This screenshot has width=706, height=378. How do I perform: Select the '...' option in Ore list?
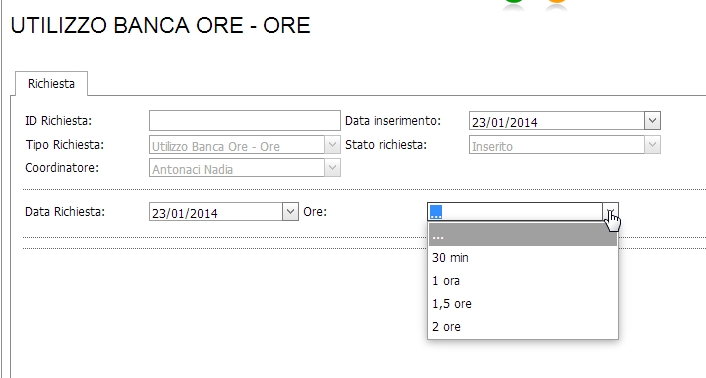coord(523,236)
